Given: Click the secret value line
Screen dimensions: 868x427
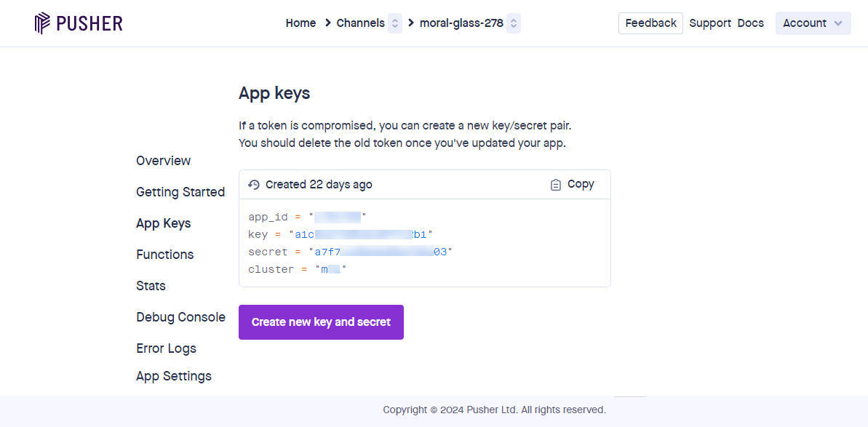Looking at the screenshot, I should [351, 252].
